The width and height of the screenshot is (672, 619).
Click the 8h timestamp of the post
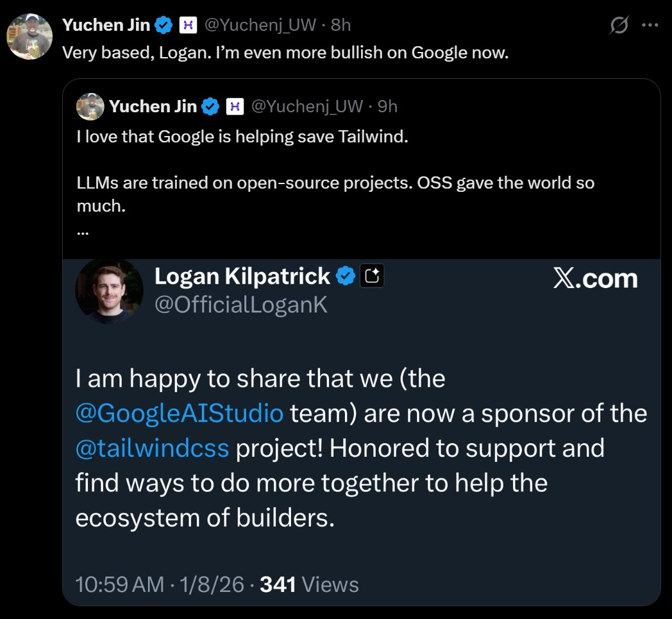point(340,25)
